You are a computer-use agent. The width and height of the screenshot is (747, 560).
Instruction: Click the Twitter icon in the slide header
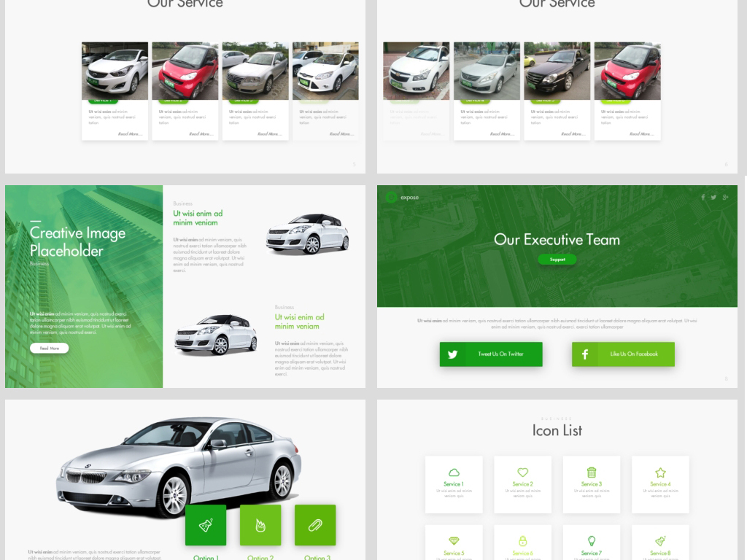pos(713,198)
